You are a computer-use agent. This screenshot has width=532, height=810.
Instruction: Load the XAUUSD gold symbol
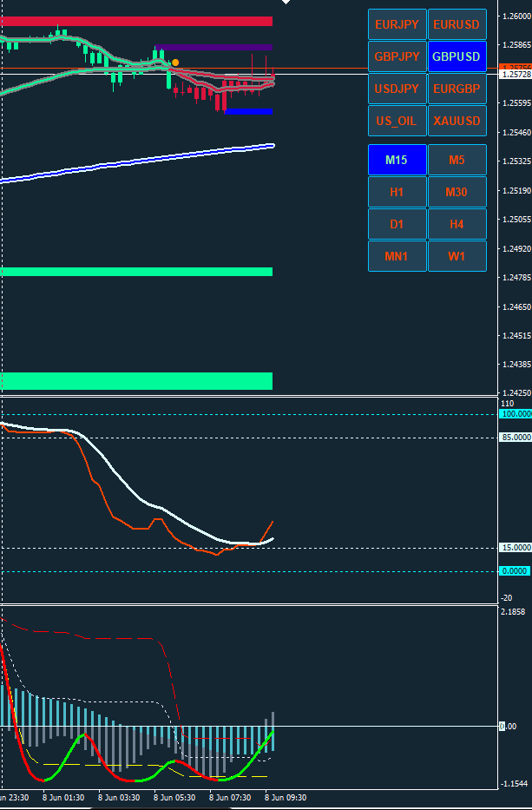coord(457,121)
